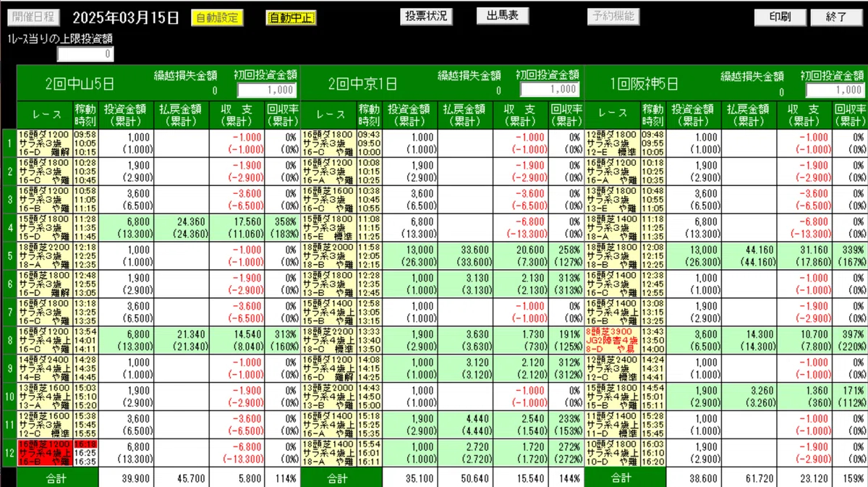Select the red 中山 race 12 cell
This screenshot has height=487, width=868.
[44, 452]
